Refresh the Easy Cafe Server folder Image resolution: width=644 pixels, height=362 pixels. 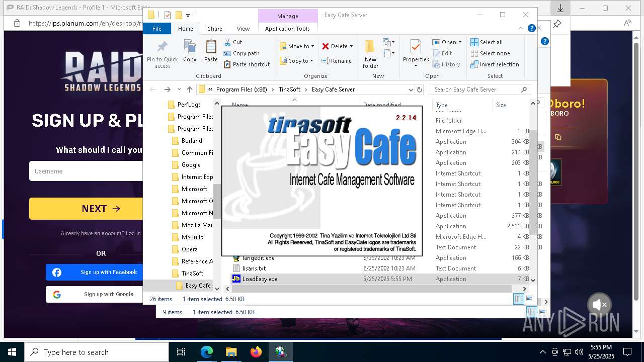pyautogui.click(x=420, y=89)
